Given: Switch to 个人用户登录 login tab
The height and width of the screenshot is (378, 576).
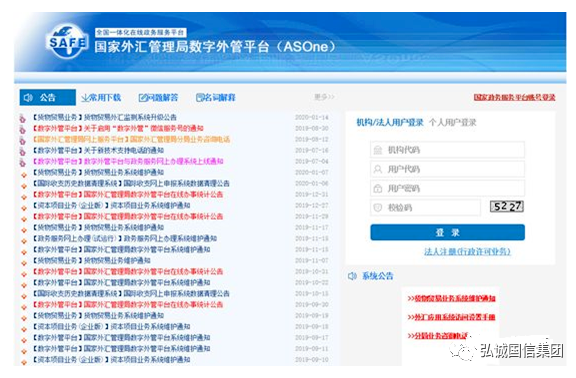Looking at the screenshot, I should pos(453,122).
